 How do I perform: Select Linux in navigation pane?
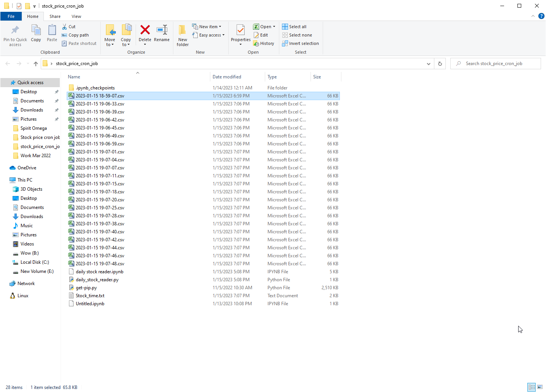point(23,296)
